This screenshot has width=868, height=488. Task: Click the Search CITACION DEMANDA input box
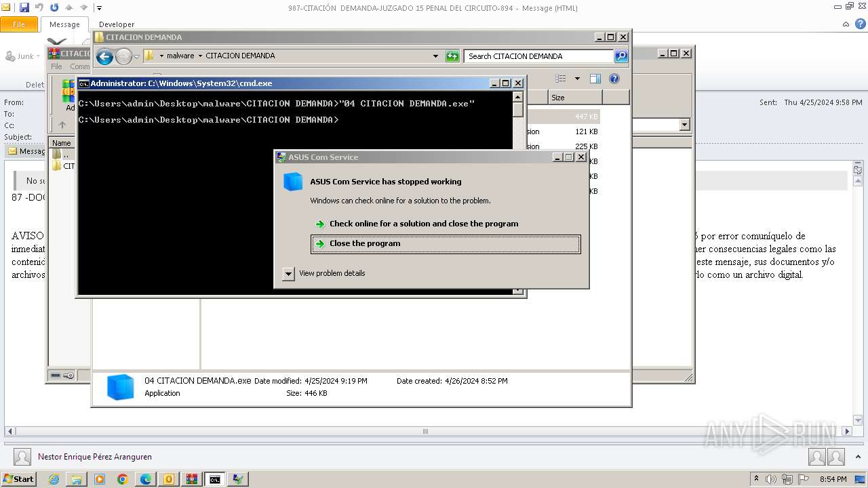click(x=539, y=56)
